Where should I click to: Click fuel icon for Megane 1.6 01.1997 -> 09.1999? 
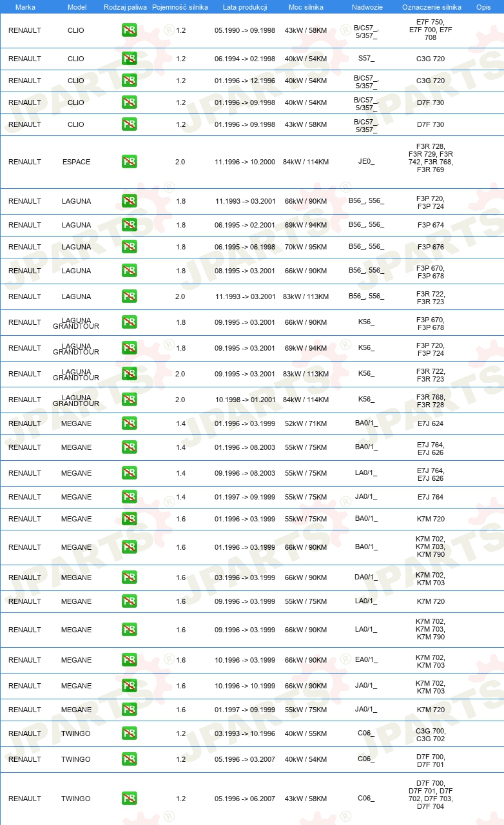[x=129, y=710]
